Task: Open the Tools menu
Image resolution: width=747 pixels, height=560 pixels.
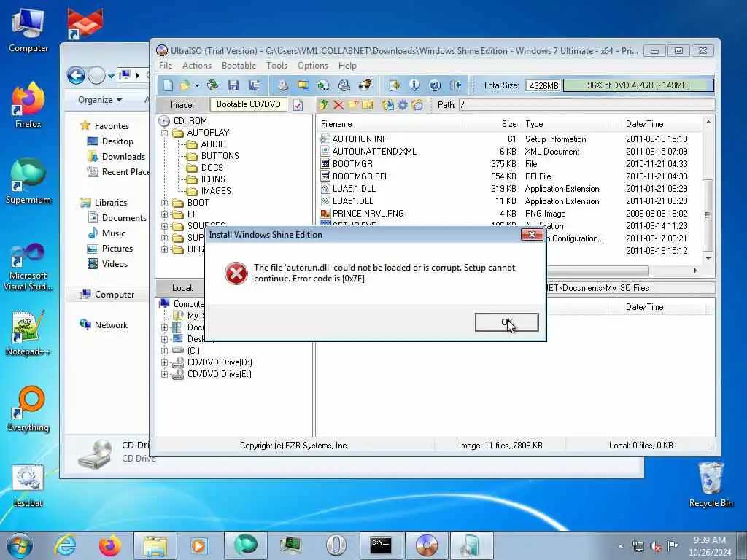Action: pyautogui.click(x=276, y=66)
